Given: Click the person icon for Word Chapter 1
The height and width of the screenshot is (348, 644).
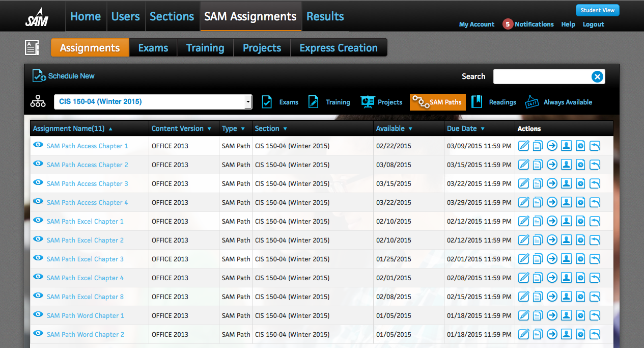Looking at the screenshot, I should pos(566,315).
